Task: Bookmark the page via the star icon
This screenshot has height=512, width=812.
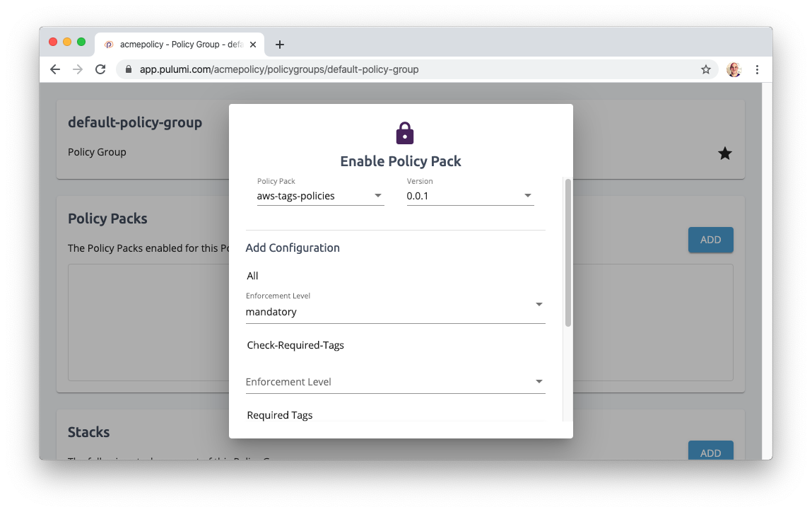Action: click(706, 69)
